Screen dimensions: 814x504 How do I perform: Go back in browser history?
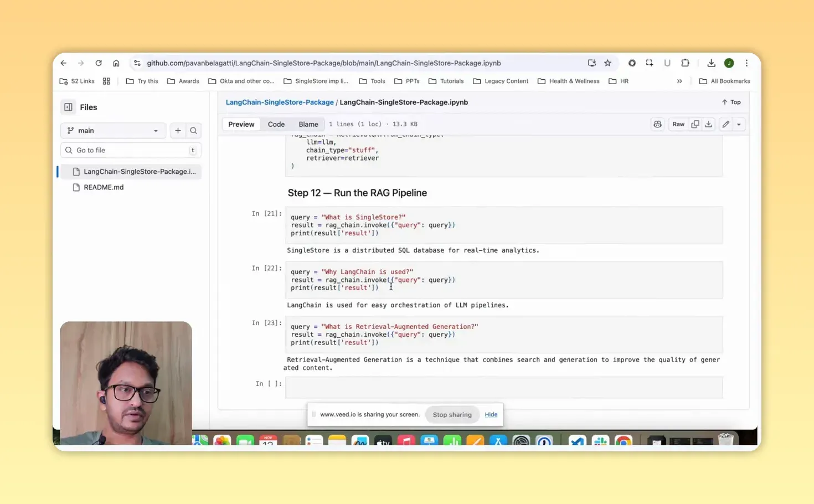pyautogui.click(x=64, y=63)
